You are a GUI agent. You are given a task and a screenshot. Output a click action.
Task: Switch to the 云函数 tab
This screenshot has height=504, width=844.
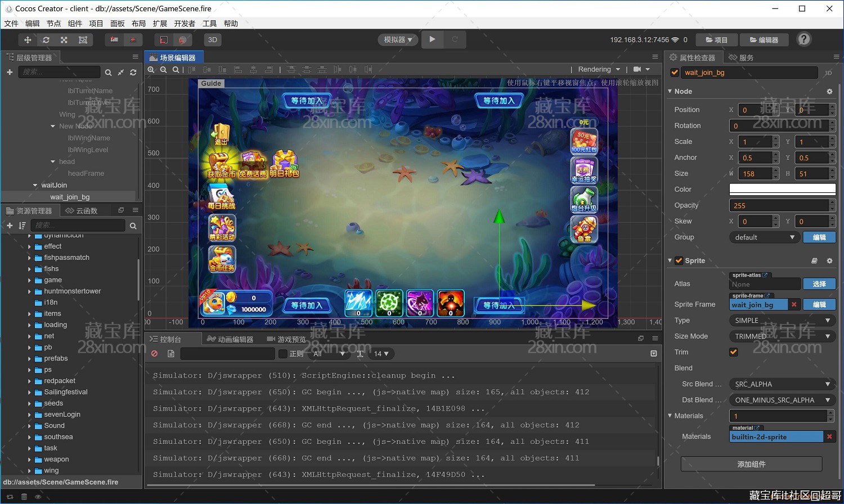point(82,210)
